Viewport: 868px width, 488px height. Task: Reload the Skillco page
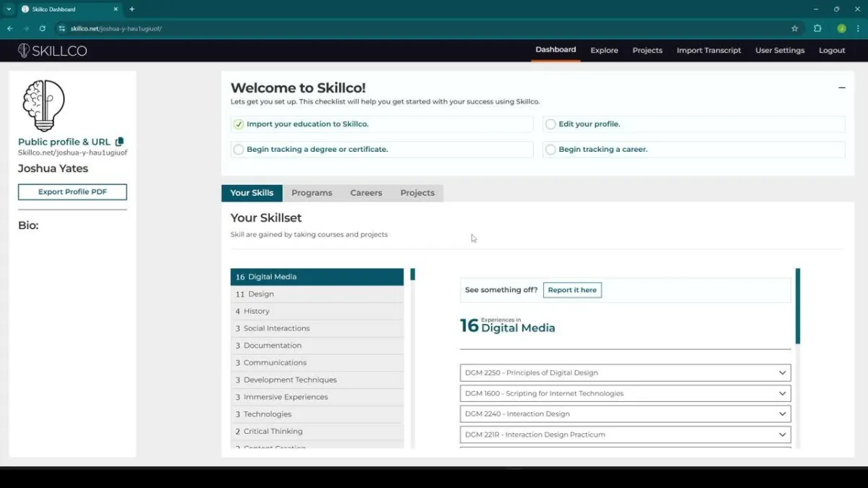(x=42, y=29)
